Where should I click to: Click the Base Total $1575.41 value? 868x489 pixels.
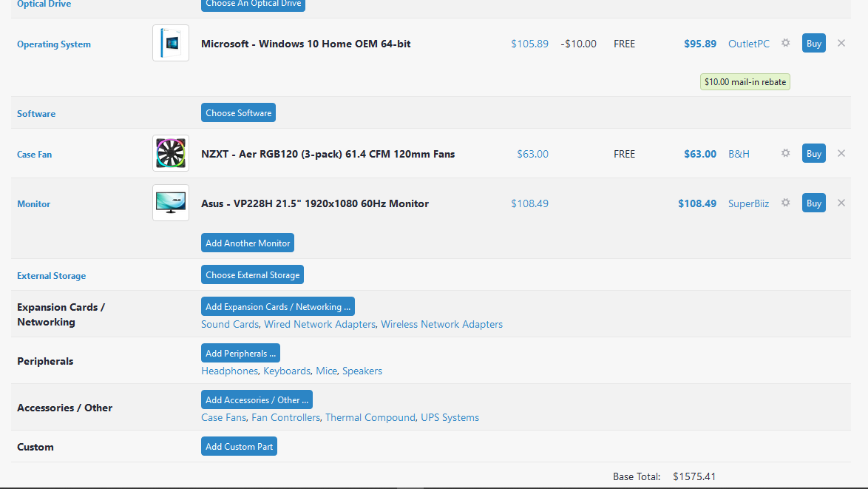click(x=694, y=476)
